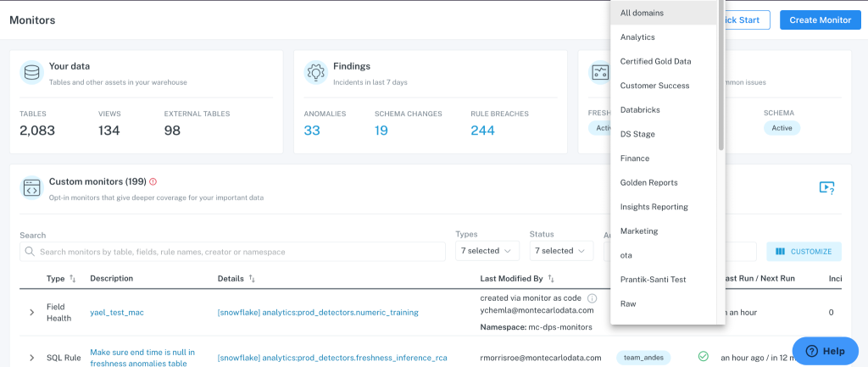Image resolution: width=868 pixels, height=367 pixels.
Task: Click rmorrisroe@montecarlodata.com text
Action: [x=540, y=358]
